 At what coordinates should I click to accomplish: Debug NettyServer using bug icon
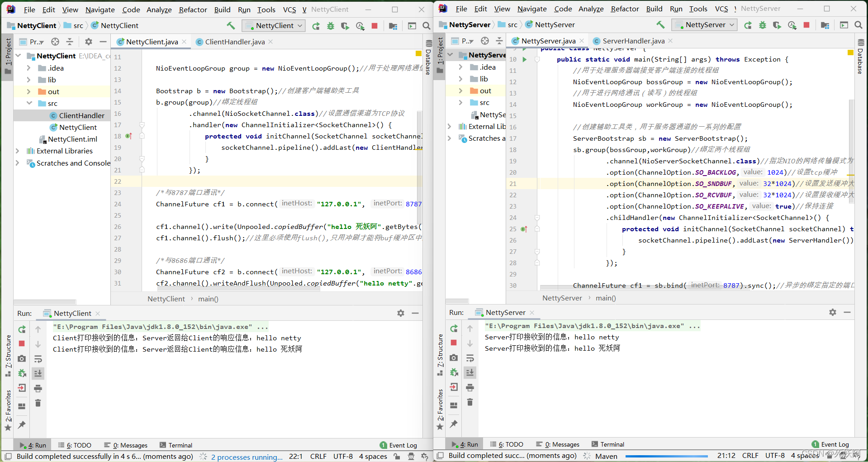763,25
